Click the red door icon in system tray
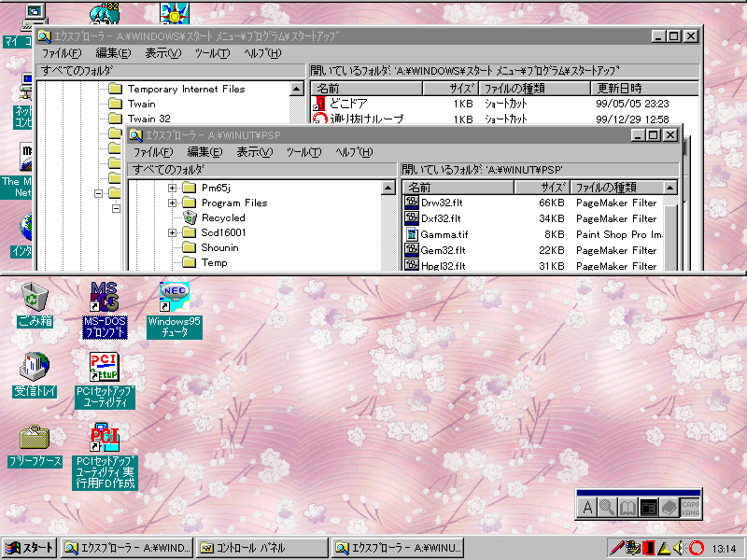747x560 pixels. click(648, 548)
